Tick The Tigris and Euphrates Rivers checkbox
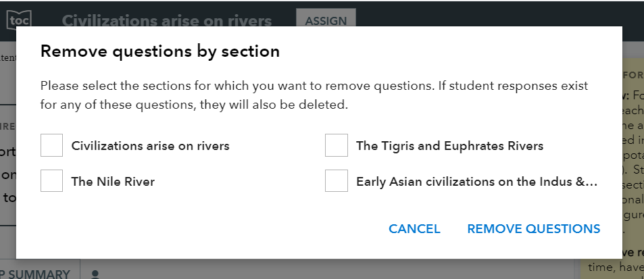Viewport: 644px width, 279px height. (337, 145)
